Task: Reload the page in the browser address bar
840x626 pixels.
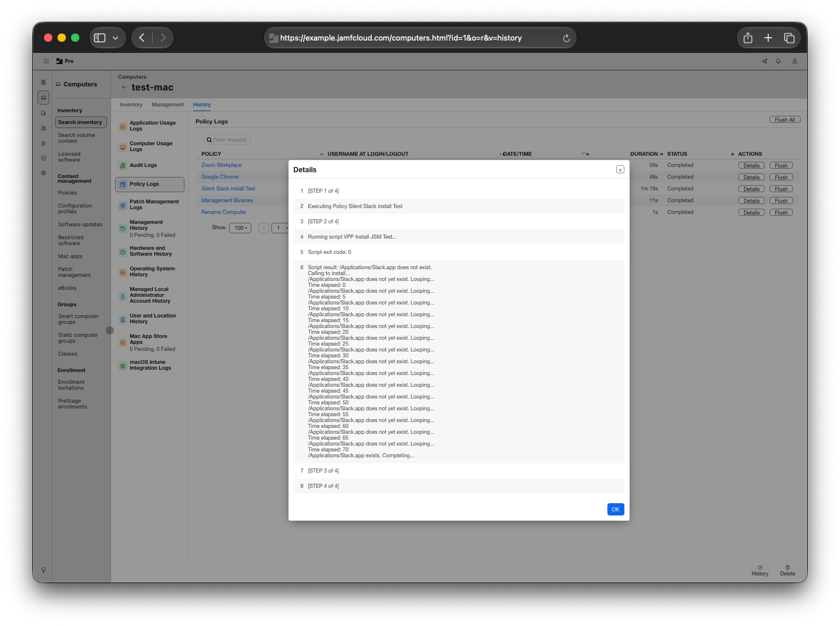Action: (x=566, y=38)
